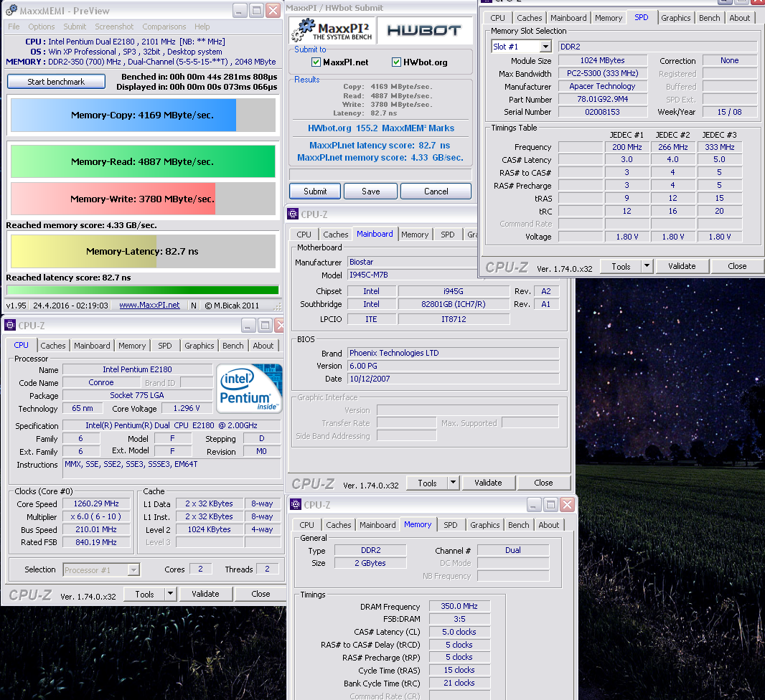The width and height of the screenshot is (765, 700).
Task: Click the HWbot.org 155.2 MaxxMEM² Marks text
Action: (x=380, y=128)
